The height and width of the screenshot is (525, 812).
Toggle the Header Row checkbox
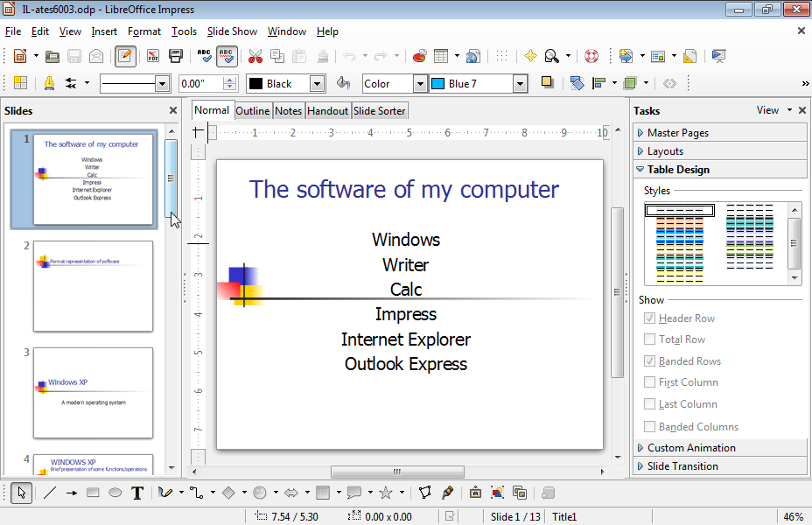(649, 318)
